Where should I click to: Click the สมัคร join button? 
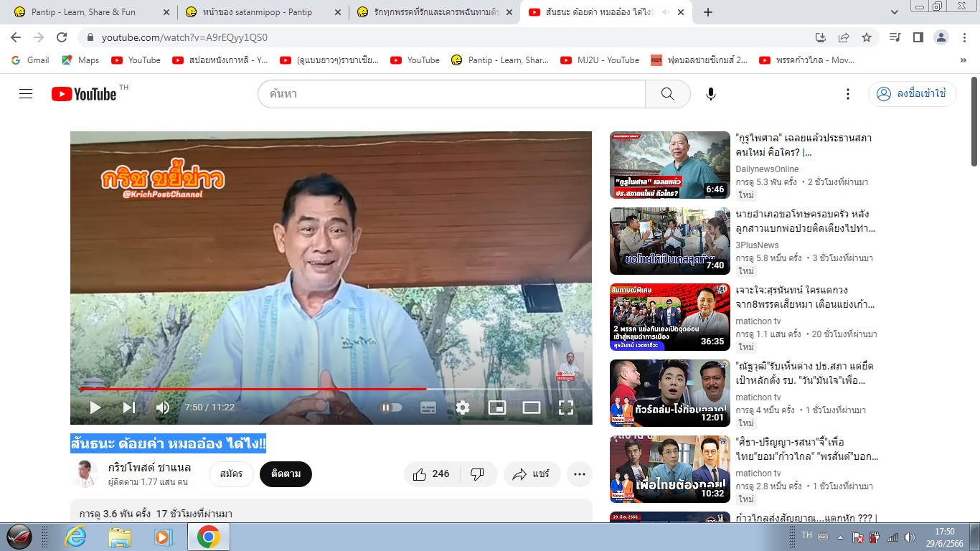pyautogui.click(x=231, y=474)
